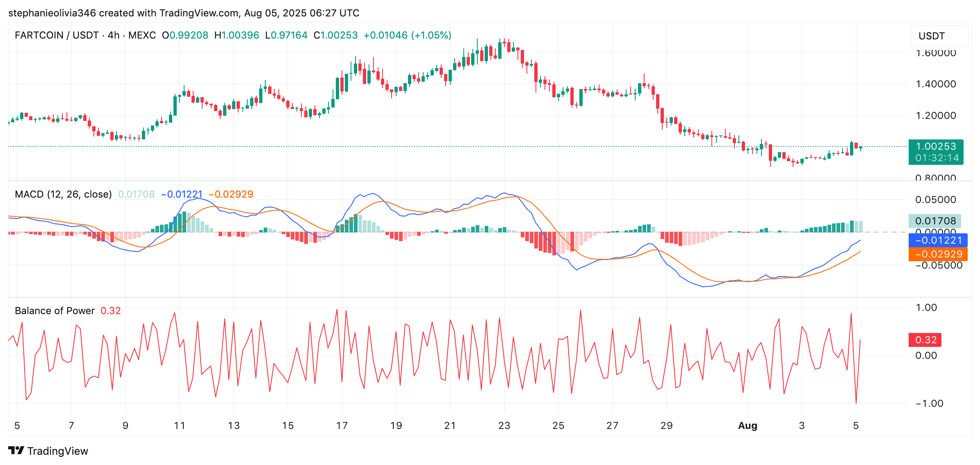
Task: Click the TradingView logo icon
Action: [16, 451]
